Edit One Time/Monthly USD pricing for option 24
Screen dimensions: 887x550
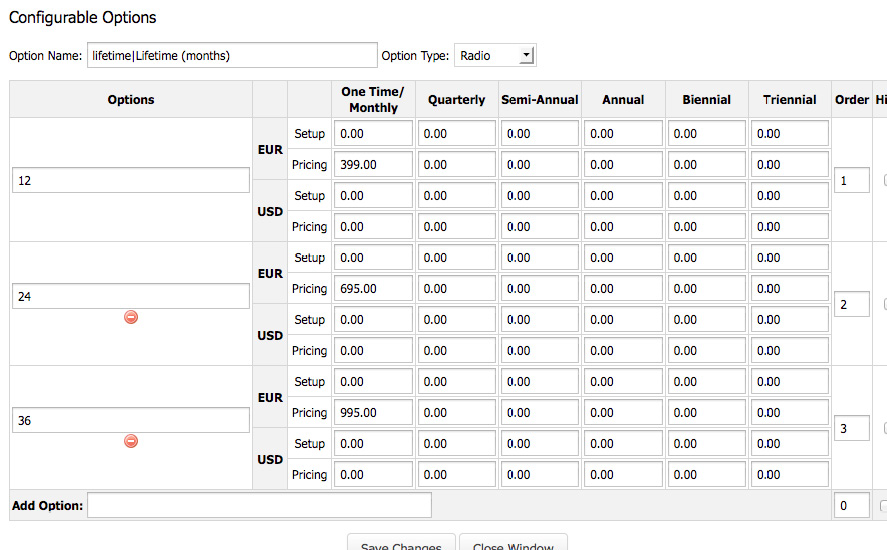point(373,351)
